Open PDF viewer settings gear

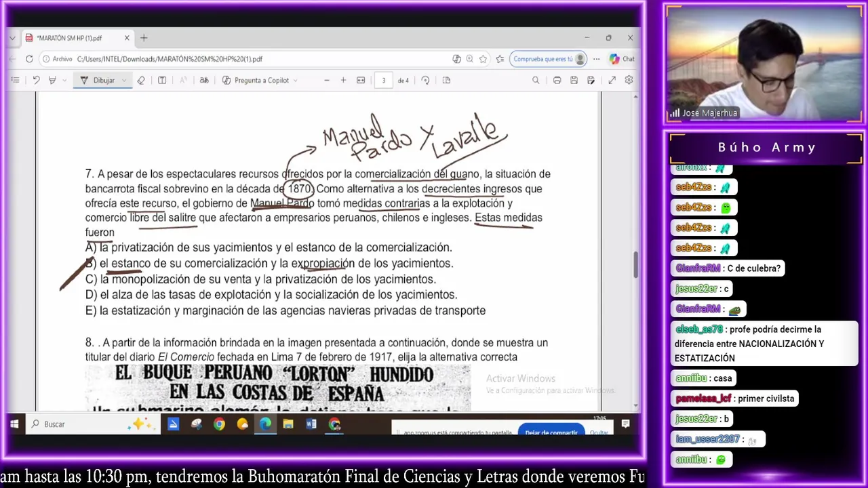[629, 80]
